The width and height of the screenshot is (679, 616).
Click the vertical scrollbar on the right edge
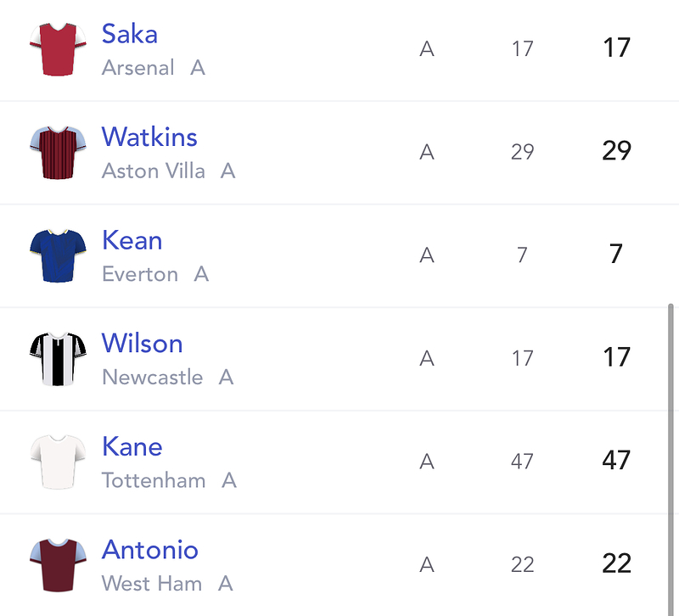(x=671, y=460)
